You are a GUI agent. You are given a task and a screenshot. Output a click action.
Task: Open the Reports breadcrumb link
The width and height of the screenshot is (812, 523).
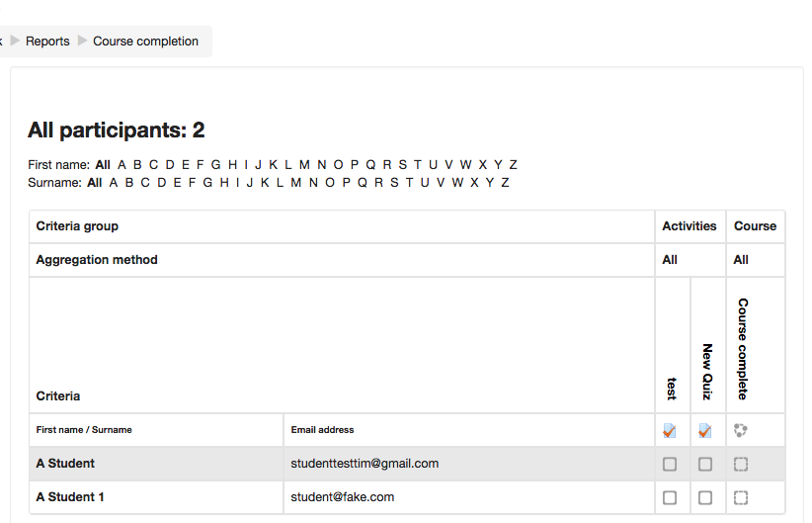point(47,41)
